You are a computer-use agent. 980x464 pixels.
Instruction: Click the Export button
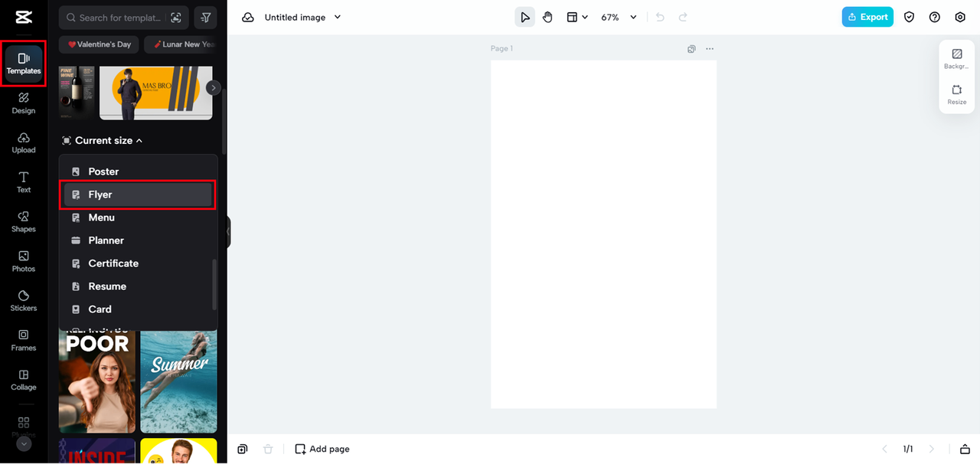pos(867,17)
